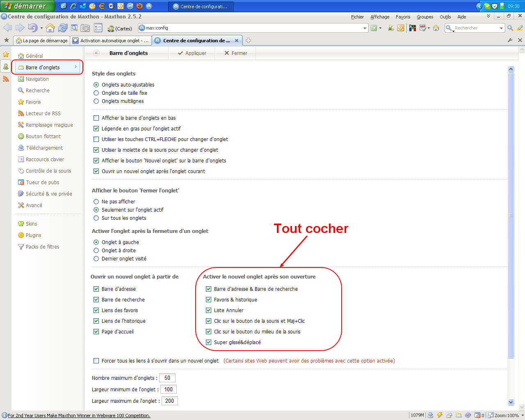The width and height of the screenshot is (525, 420).
Task: Open the Groupes menu
Action: pyautogui.click(x=425, y=17)
